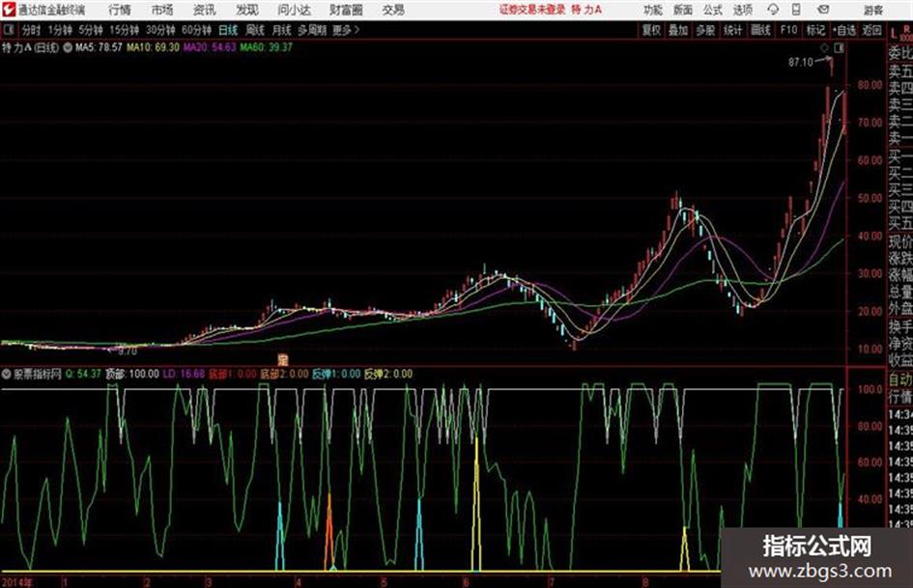
Task: Open the 问小达 menu
Action: 294,10
